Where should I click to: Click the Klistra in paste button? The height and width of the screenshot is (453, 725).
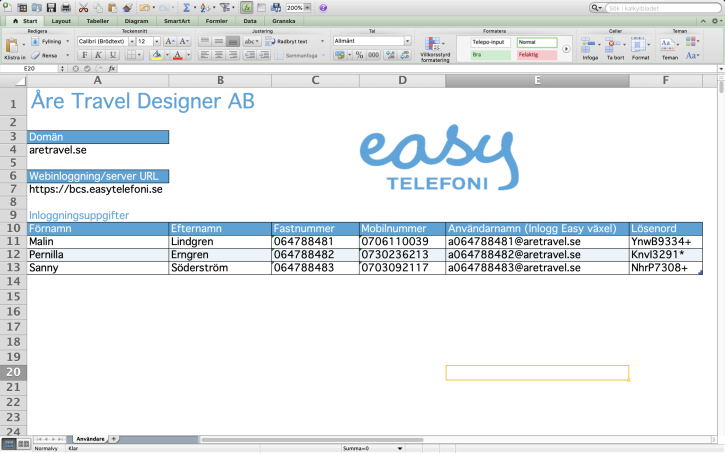(x=14, y=49)
